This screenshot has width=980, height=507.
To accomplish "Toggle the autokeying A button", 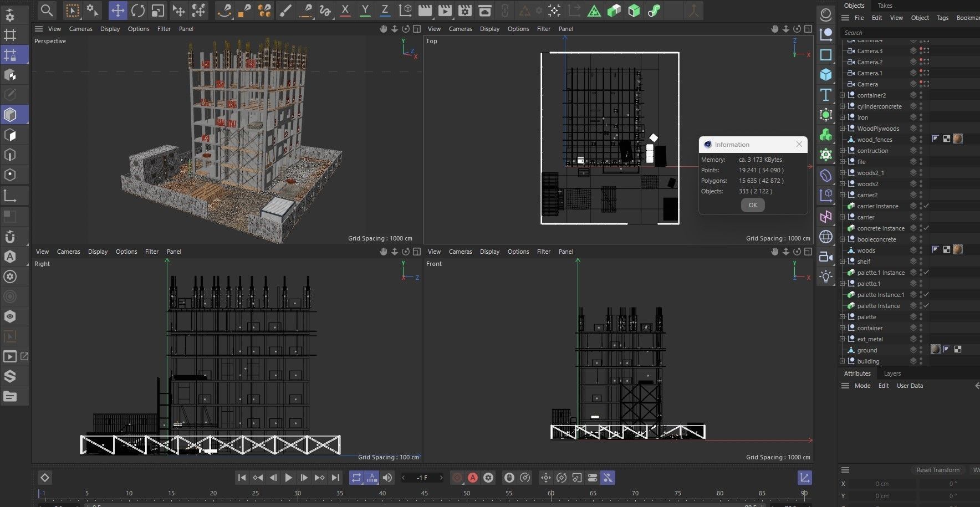I will 473,478.
